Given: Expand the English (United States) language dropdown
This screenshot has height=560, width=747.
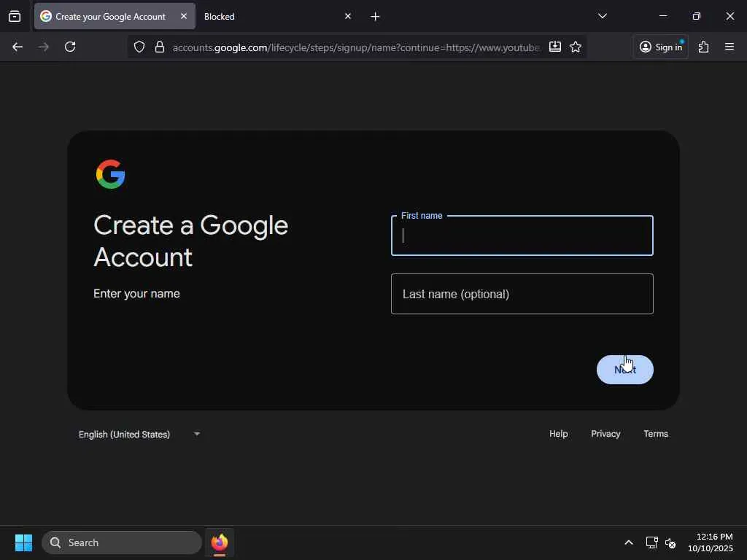Looking at the screenshot, I should pyautogui.click(x=139, y=435).
